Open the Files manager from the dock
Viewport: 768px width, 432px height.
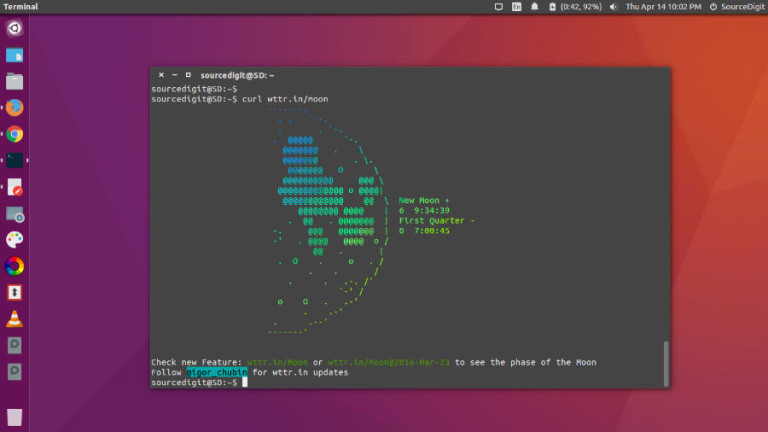pyautogui.click(x=14, y=81)
